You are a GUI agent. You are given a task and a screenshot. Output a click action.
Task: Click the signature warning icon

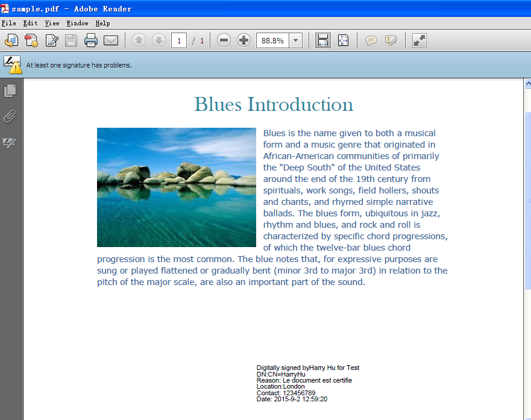[13, 64]
